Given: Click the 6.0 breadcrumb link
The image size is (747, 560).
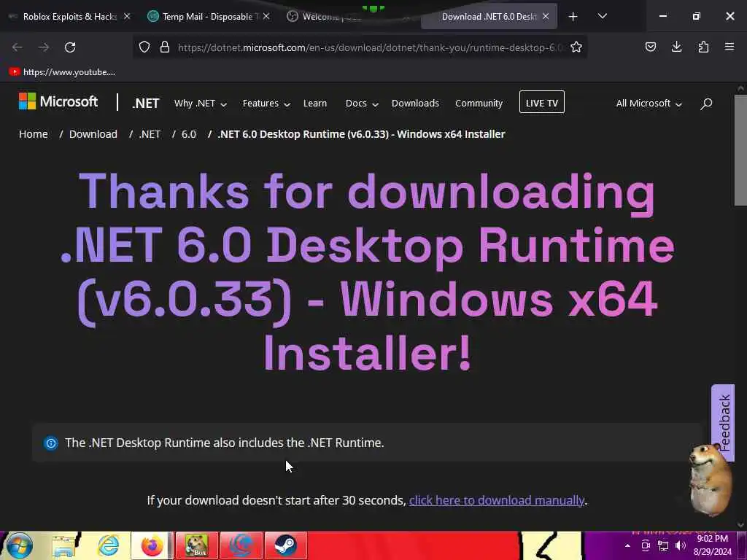Looking at the screenshot, I should (189, 134).
